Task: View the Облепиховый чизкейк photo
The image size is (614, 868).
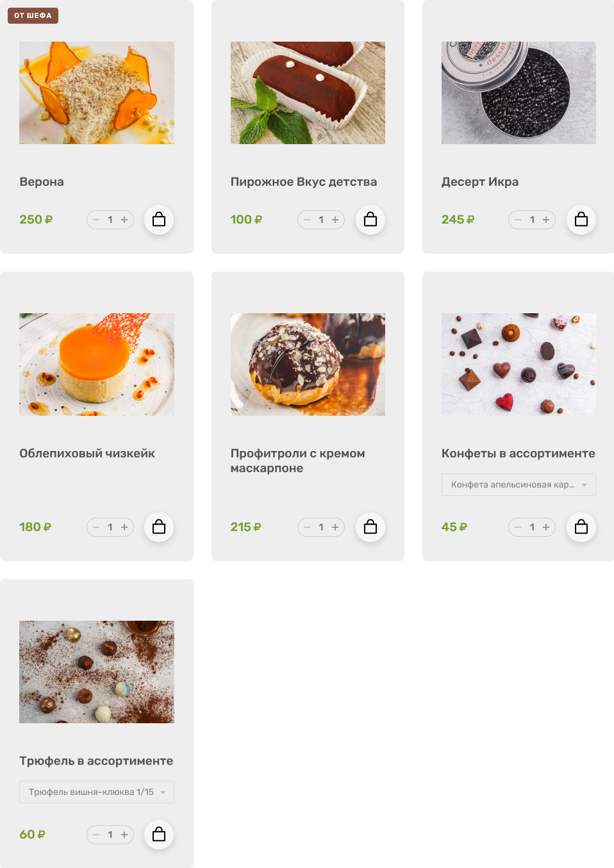Action: 97,364
